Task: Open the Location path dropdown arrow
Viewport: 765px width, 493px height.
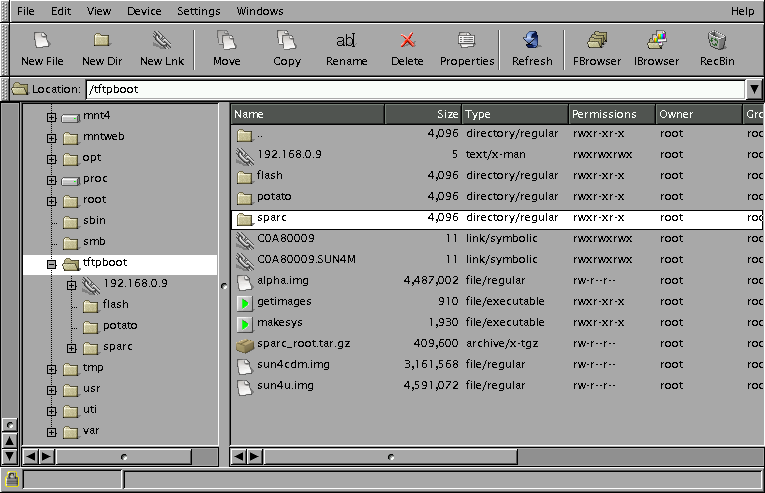Action: coord(754,89)
